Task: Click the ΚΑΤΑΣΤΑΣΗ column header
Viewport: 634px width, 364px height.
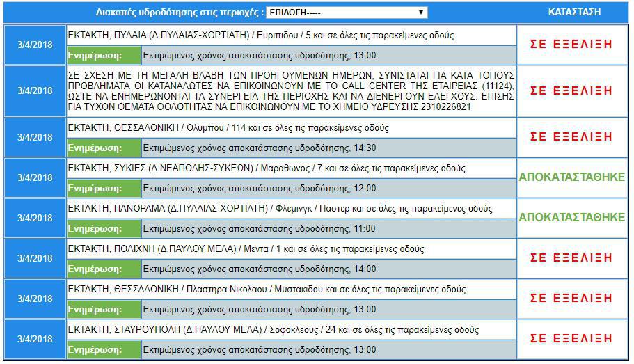Action: point(574,12)
